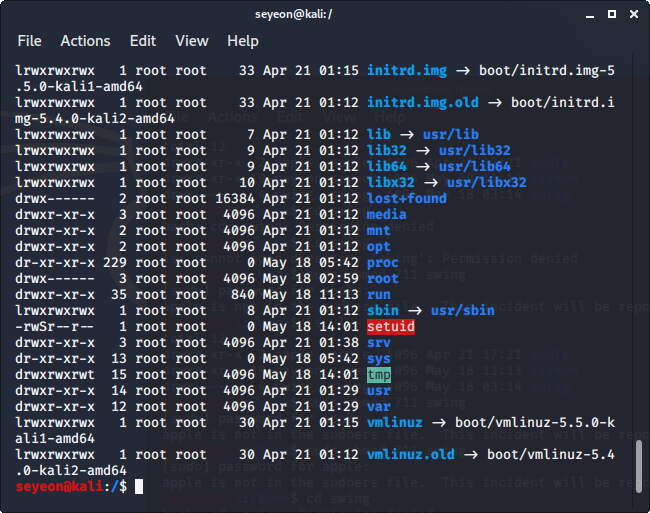Click the -rwSr--r-- permission string
Screen dimensions: 650x513
[x=55, y=327]
